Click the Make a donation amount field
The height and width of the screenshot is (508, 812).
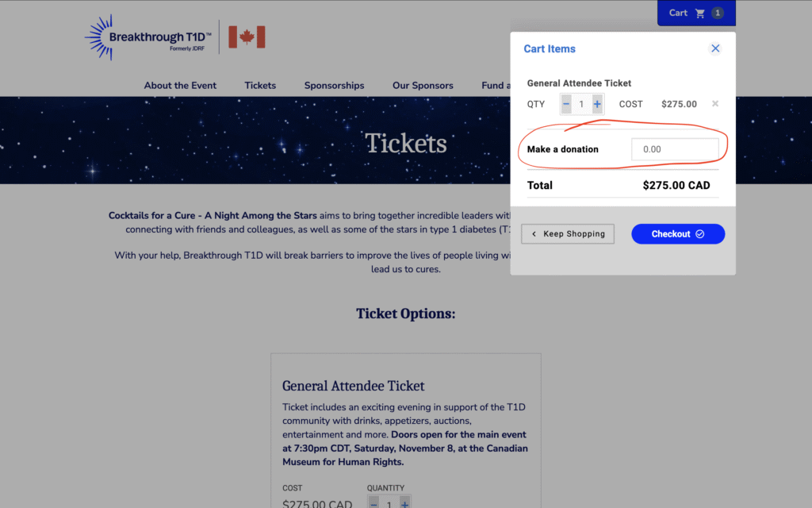[675, 149]
